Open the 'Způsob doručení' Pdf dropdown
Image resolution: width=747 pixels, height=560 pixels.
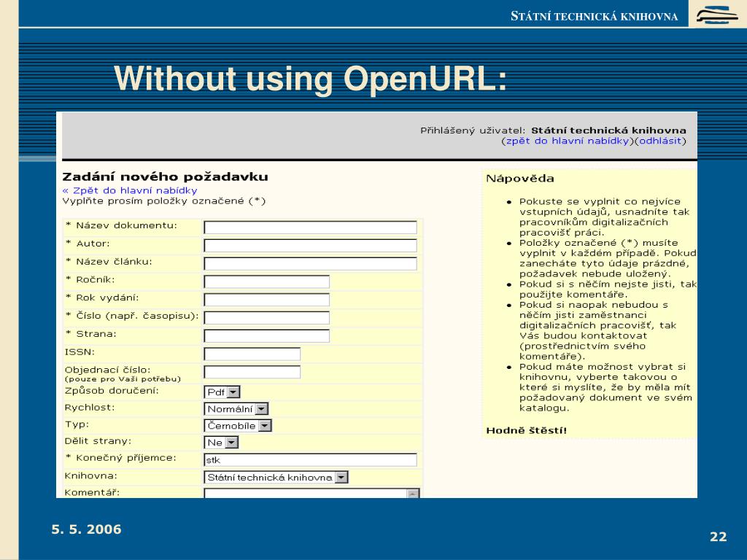(x=222, y=392)
